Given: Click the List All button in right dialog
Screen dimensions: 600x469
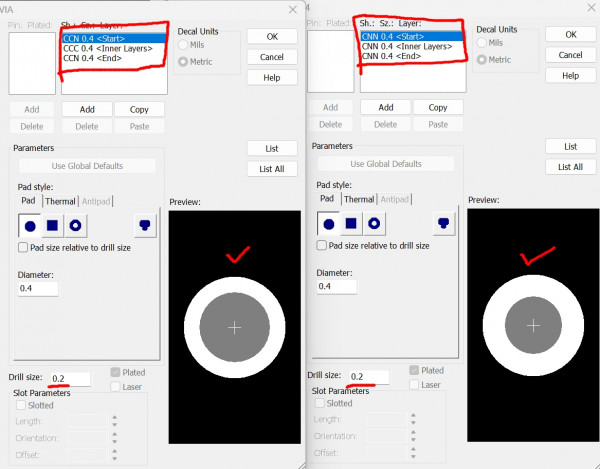Looking at the screenshot, I should [x=570, y=167].
